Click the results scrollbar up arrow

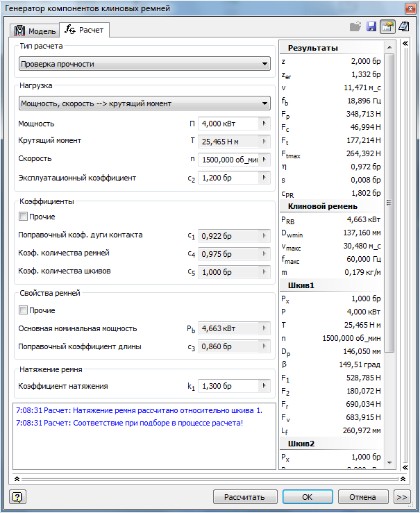(389, 47)
